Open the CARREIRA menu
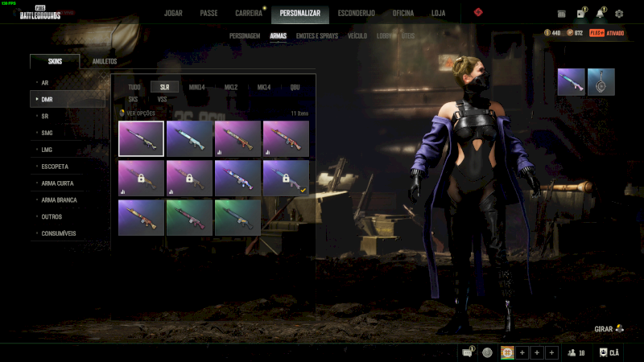The width and height of the screenshot is (644, 362). coord(249,13)
